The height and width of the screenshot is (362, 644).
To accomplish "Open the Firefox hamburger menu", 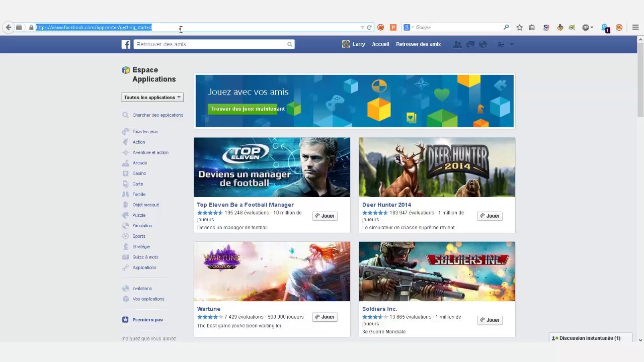I will click(635, 28).
